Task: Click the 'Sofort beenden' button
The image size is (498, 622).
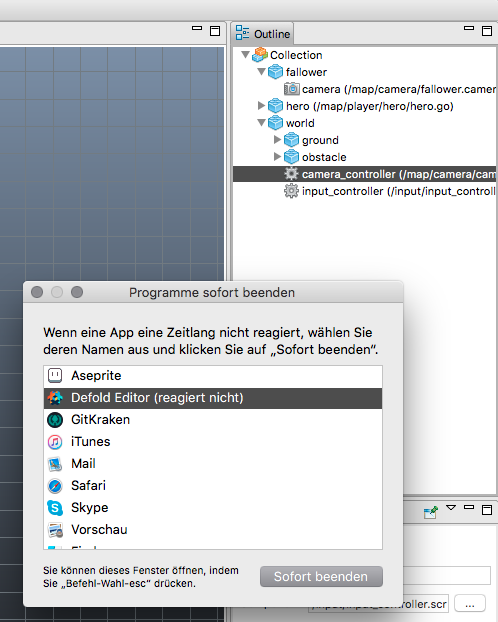Action: 321,576
